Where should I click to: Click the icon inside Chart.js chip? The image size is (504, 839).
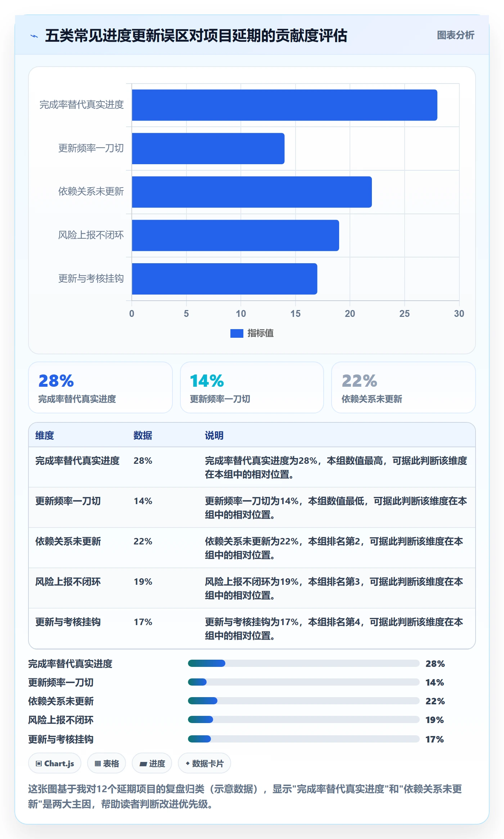[39, 763]
